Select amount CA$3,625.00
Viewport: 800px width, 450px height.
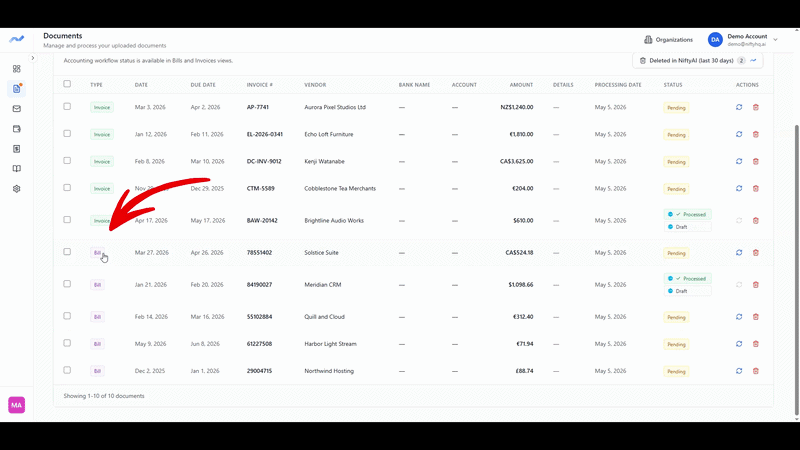tap(516, 161)
